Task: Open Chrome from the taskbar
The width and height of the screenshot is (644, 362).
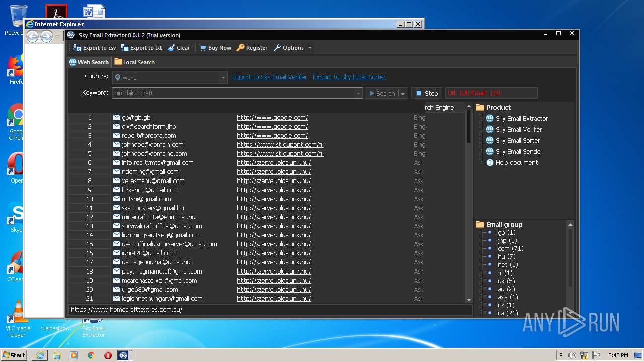Action: click(91, 355)
